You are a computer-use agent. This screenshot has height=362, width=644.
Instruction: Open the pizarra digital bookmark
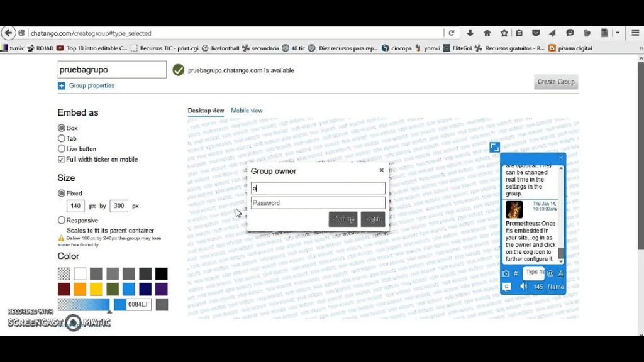(x=570, y=48)
